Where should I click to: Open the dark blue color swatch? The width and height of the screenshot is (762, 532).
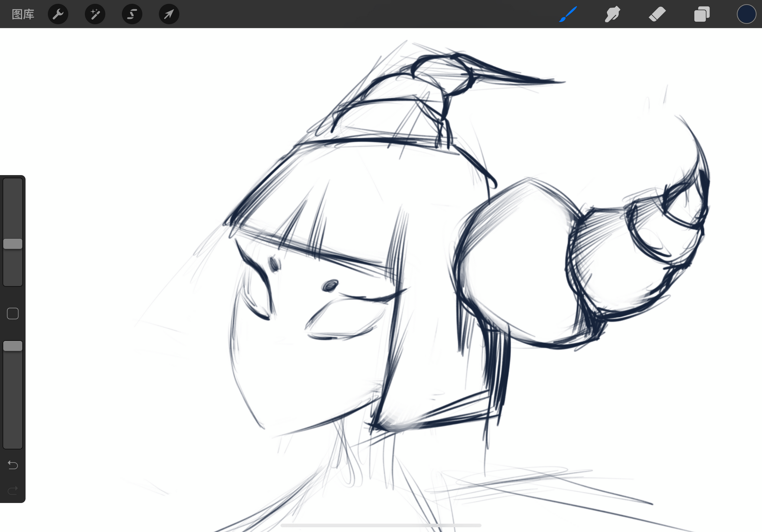pos(746,14)
